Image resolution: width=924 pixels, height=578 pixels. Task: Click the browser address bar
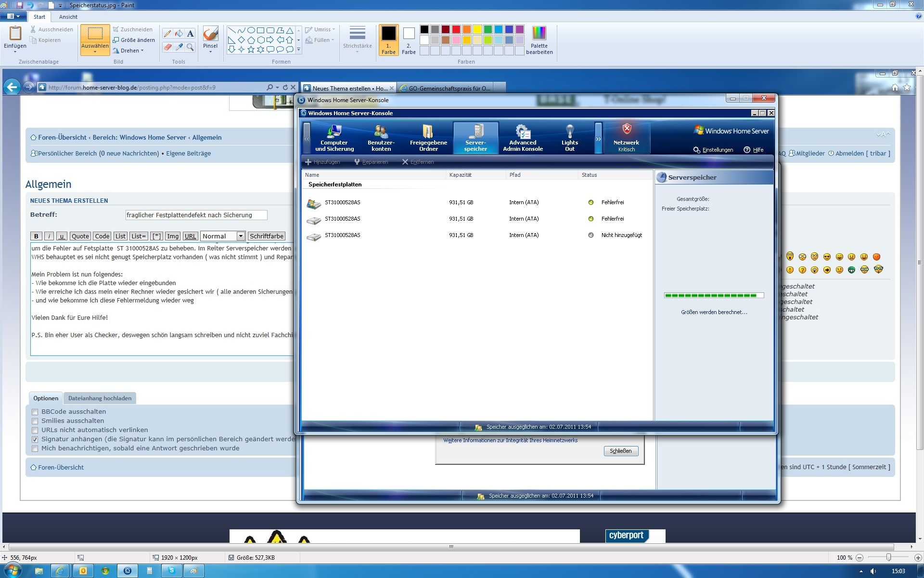click(x=156, y=87)
